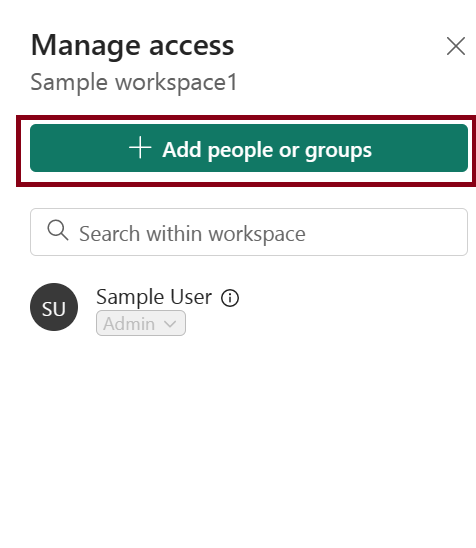Focus the Search within workspace field
476x548 pixels.
click(x=249, y=232)
